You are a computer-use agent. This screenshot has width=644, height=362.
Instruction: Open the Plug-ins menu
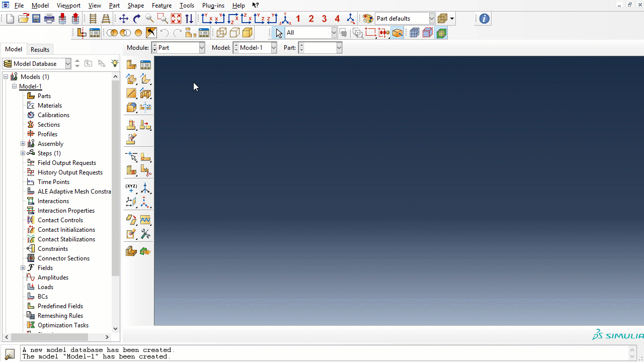click(213, 6)
